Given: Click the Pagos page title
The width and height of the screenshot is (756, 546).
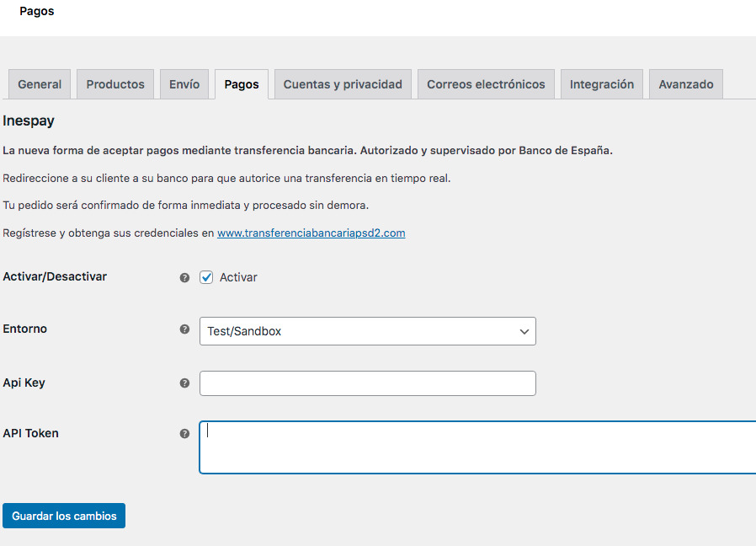Looking at the screenshot, I should pyautogui.click(x=37, y=11).
